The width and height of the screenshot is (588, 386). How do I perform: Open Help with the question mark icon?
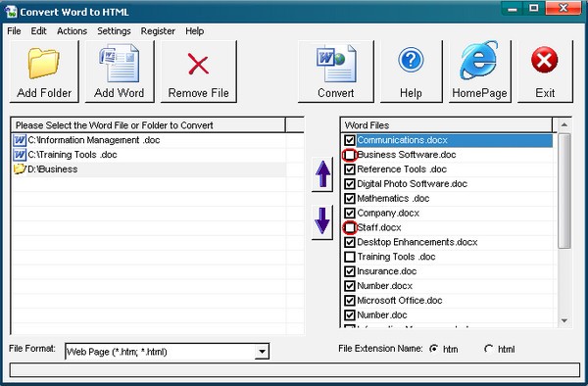(411, 60)
